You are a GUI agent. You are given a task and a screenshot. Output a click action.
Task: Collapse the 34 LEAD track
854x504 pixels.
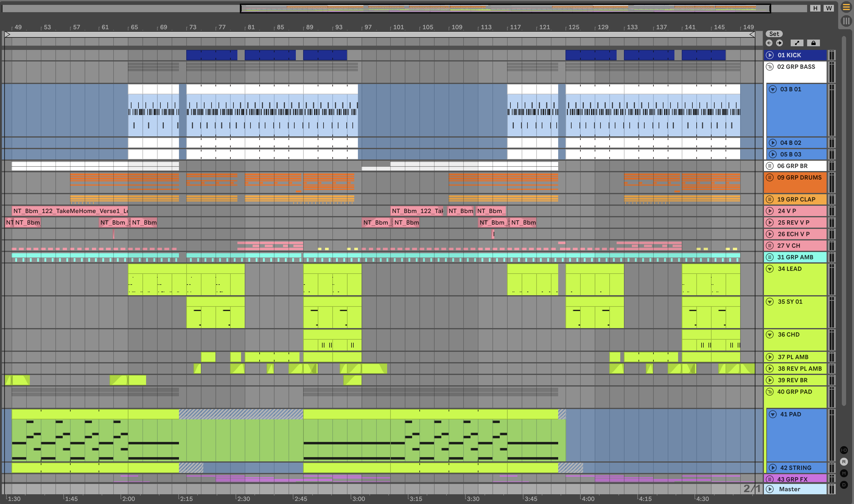770,269
